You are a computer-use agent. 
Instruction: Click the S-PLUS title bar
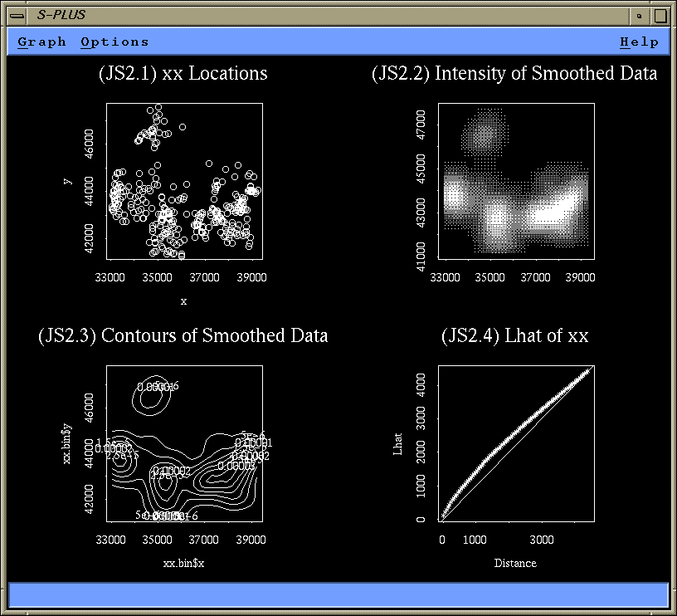[332, 15]
